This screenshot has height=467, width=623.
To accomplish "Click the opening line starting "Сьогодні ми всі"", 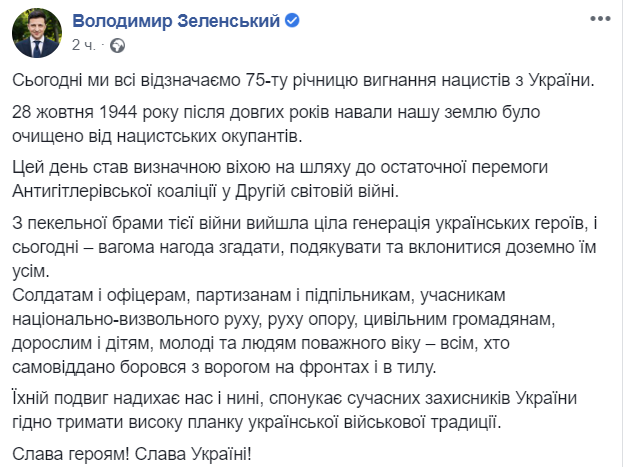I will pos(302,80).
